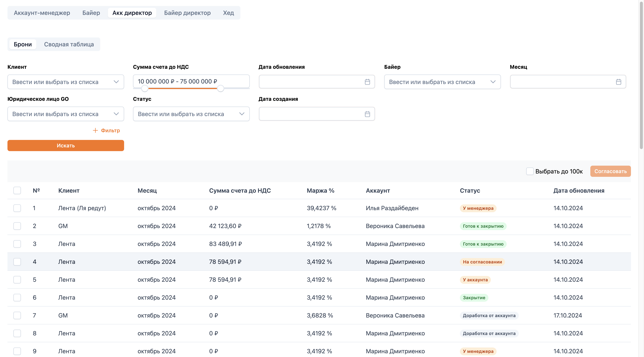Click the Дата обновления date input

pyautogui.click(x=317, y=82)
